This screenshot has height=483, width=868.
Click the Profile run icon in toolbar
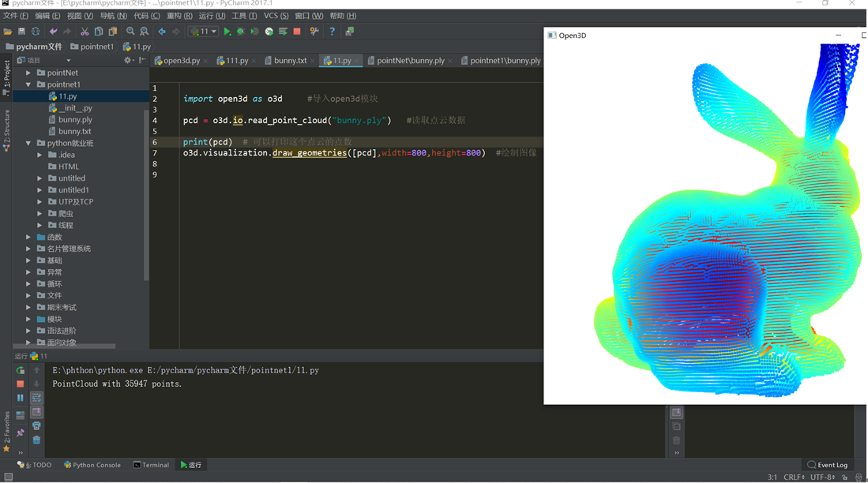coord(269,32)
